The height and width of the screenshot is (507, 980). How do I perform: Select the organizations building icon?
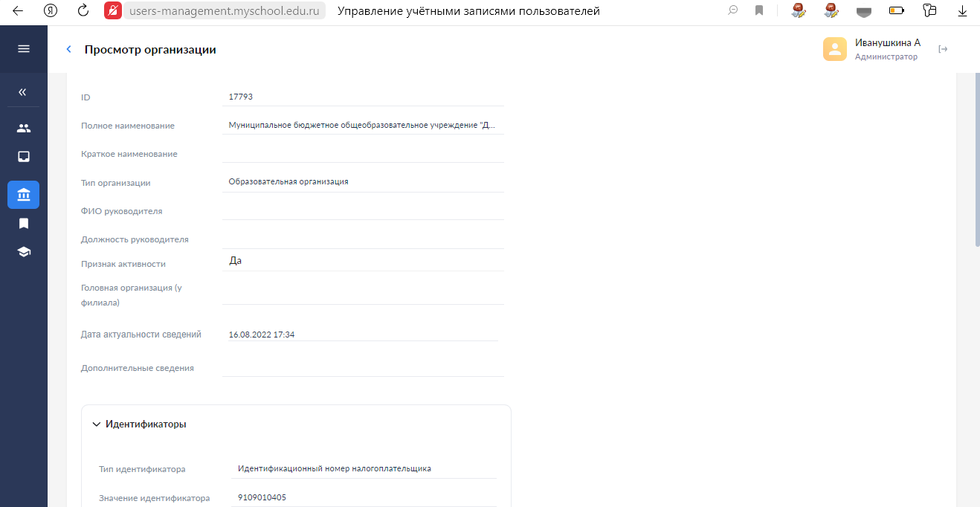pos(24,195)
